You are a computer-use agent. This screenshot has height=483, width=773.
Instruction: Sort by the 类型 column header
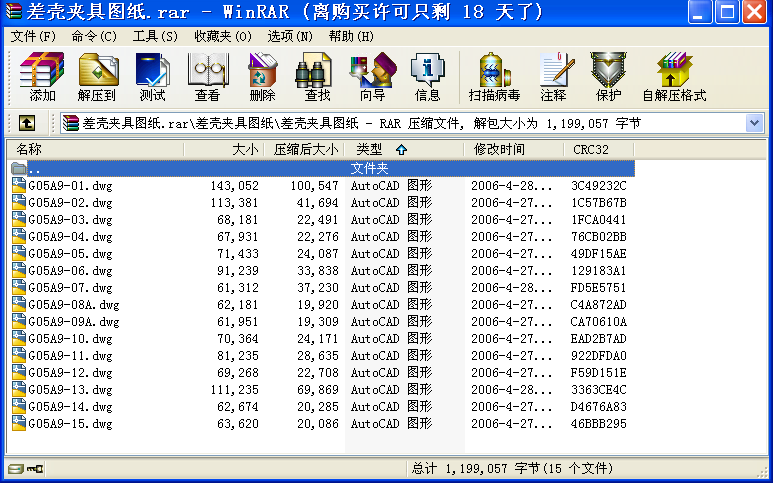[370, 149]
